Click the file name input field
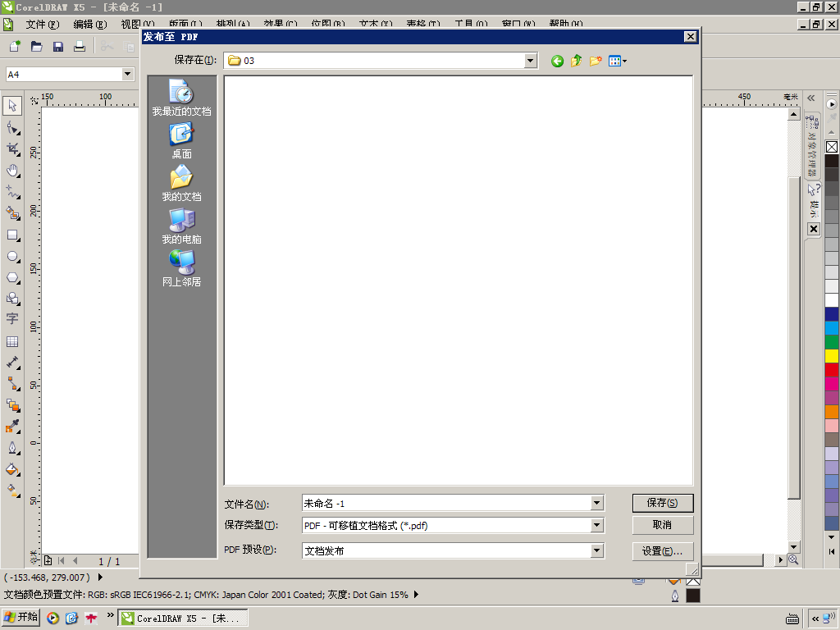 447,503
